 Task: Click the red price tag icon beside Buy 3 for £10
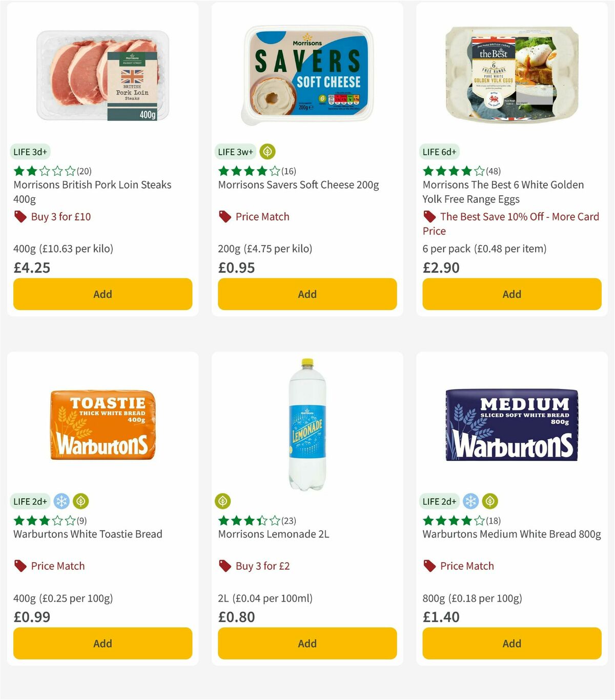(x=20, y=217)
